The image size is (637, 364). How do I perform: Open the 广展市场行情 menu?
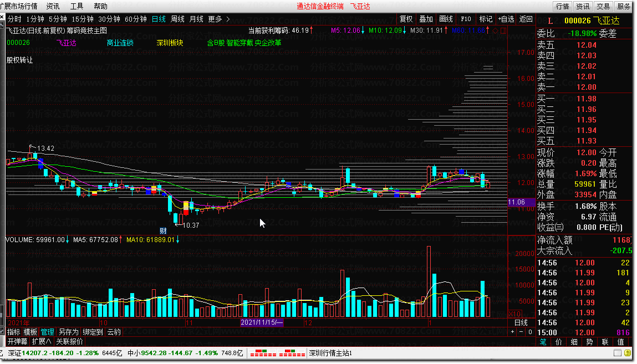tap(19, 6)
